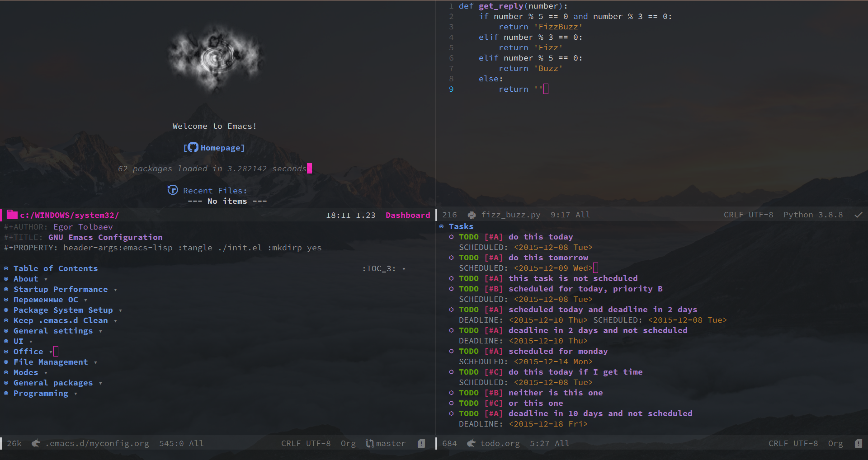Click the <2015-12-09 Wed> scheduled timestamp
The width and height of the screenshot is (868, 460).
pyautogui.click(x=553, y=268)
